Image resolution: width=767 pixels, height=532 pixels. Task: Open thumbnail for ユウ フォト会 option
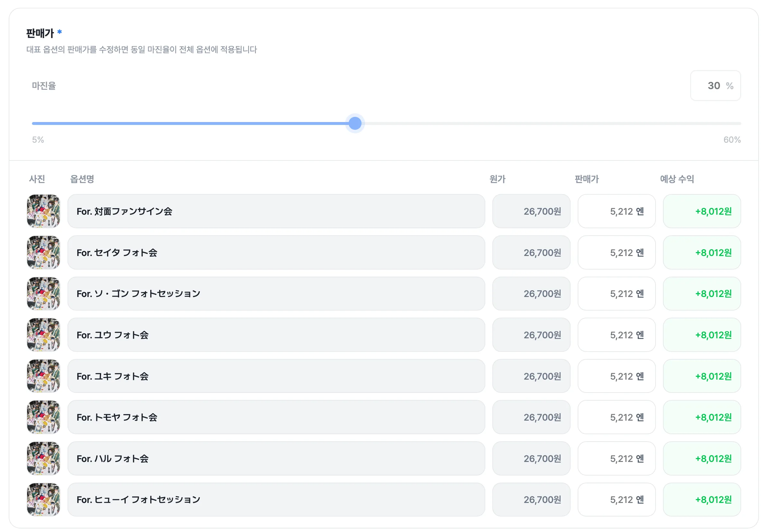point(43,335)
